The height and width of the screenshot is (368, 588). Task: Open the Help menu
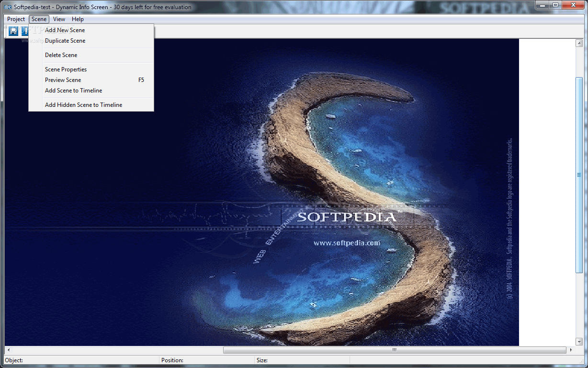(x=78, y=19)
